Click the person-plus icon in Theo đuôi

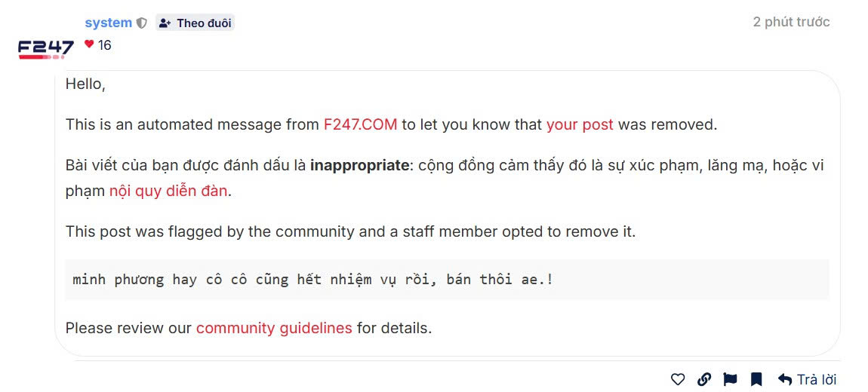click(x=165, y=23)
